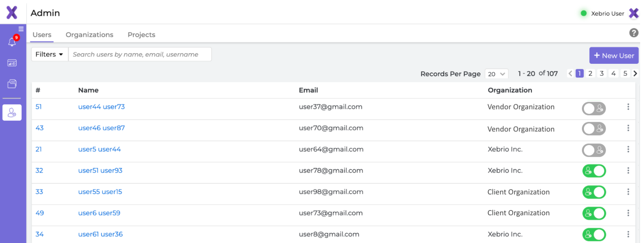
Task: Open three-dot menu for user44 user73
Action: pos(628,107)
